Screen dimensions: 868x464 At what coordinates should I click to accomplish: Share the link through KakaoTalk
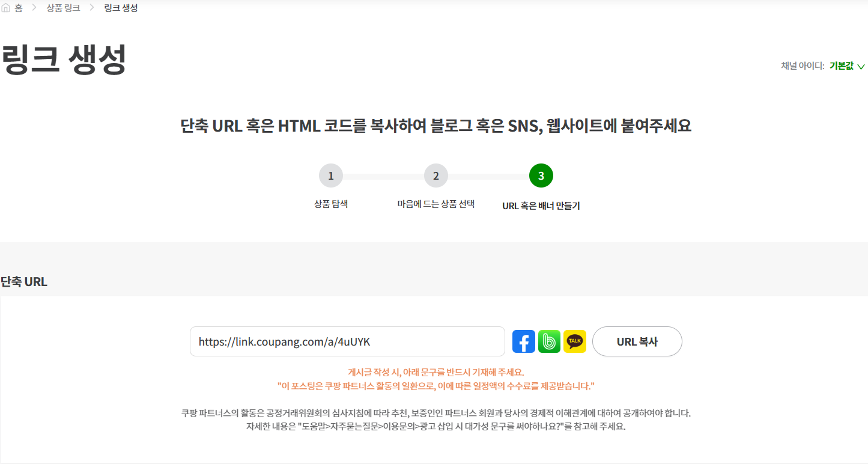coord(574,341)
